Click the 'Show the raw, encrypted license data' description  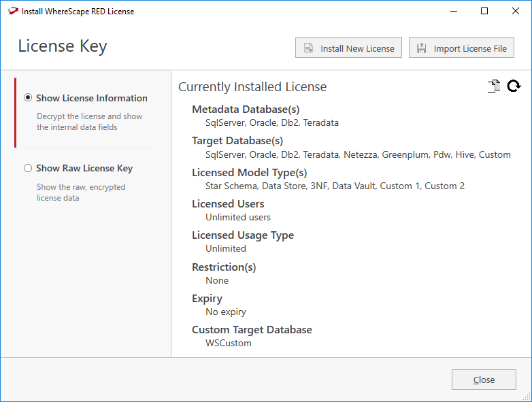[x=81, y=192]
